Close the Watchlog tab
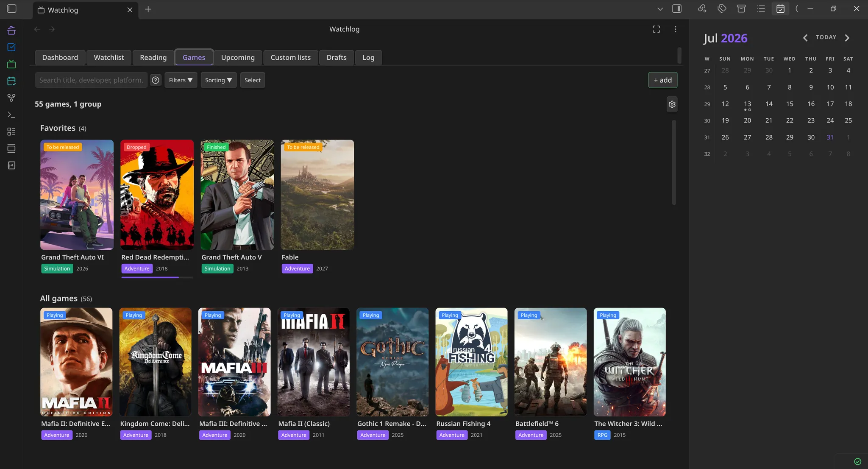Viewport: 868px width, 469px height. pos(130,10)
